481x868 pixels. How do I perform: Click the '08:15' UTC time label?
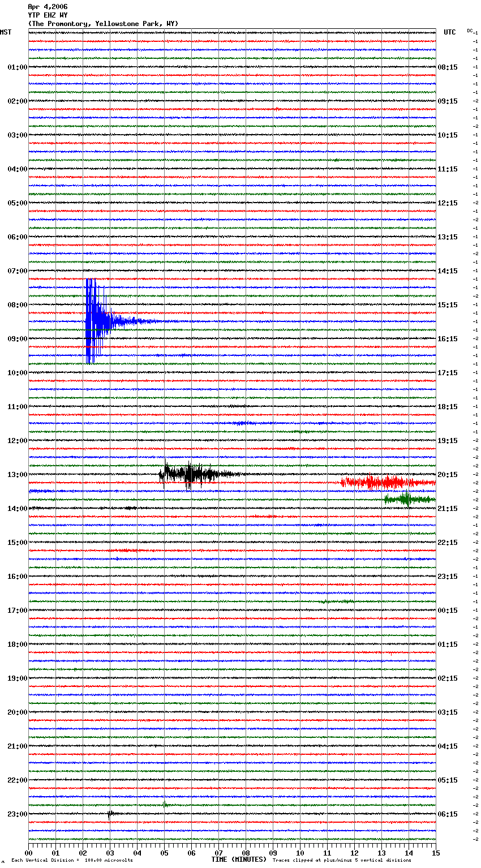[x=448, y=67]
